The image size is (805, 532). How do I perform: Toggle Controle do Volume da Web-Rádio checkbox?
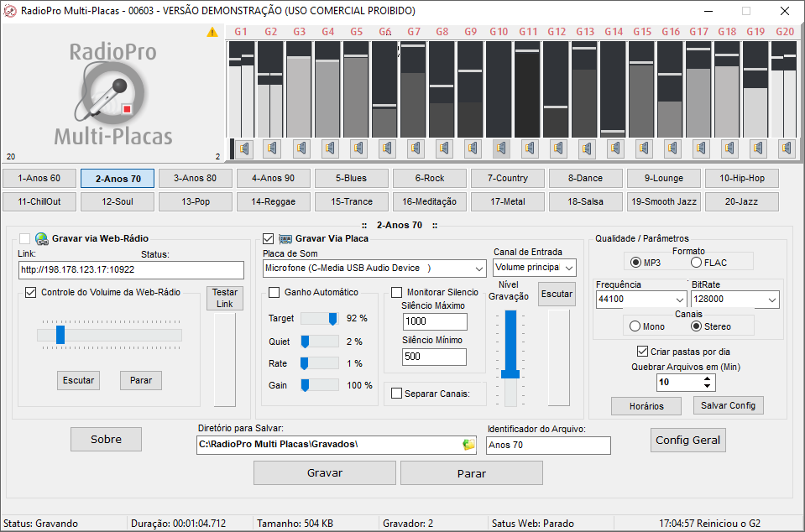[x=31, y=292]
